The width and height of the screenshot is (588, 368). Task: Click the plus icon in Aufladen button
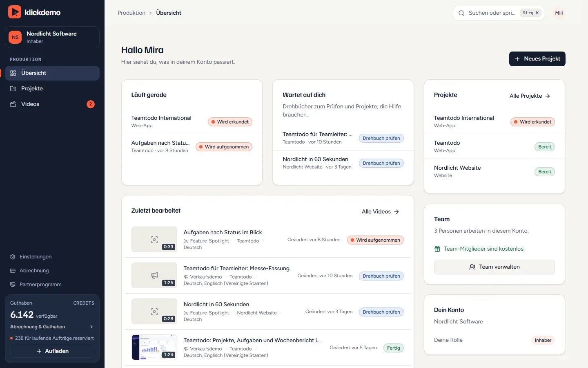[x=39, y=351]
